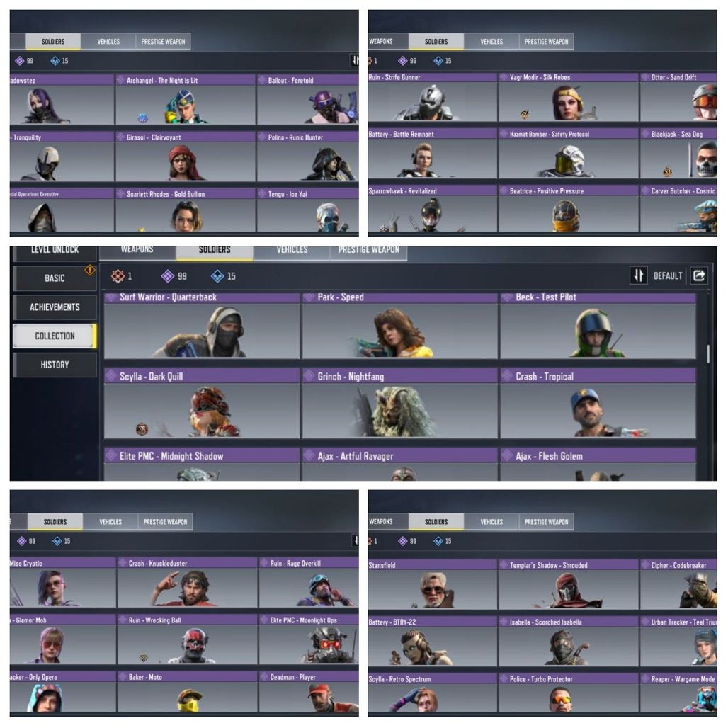Image resolution: width=728 pixels, height=728 pixels.
Task: Select the Beck - Test Pilot soldier card
Action: coord(598,326)
